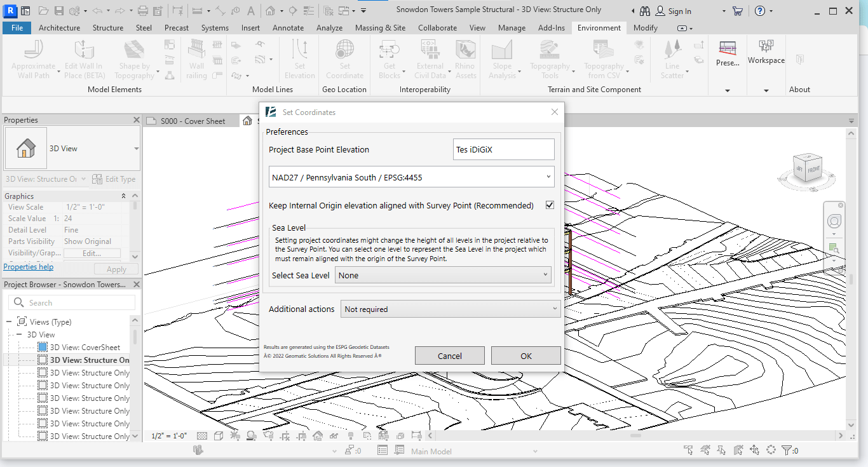Click the Help question mark icon
Image resolution: width=868 pixels, height=467 pixels.
point(759,11)
